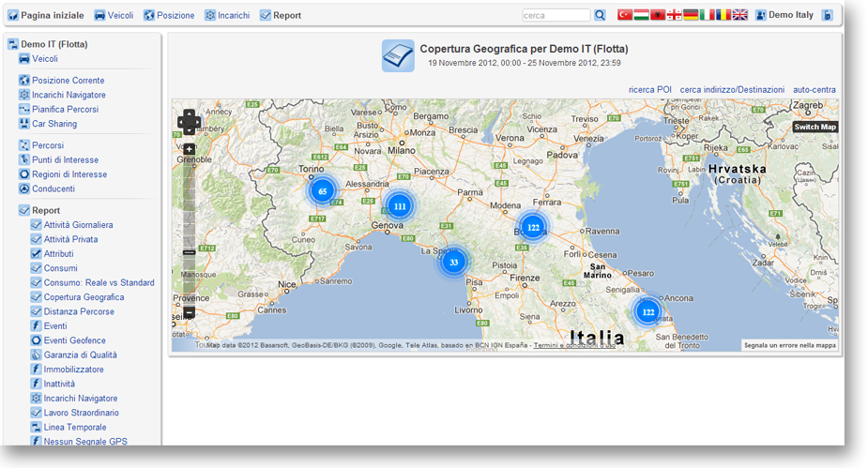The height and width of the screenshot is (468, 868).
Task: Click the padlock logout icon
Action: click(x=827, y=16)
